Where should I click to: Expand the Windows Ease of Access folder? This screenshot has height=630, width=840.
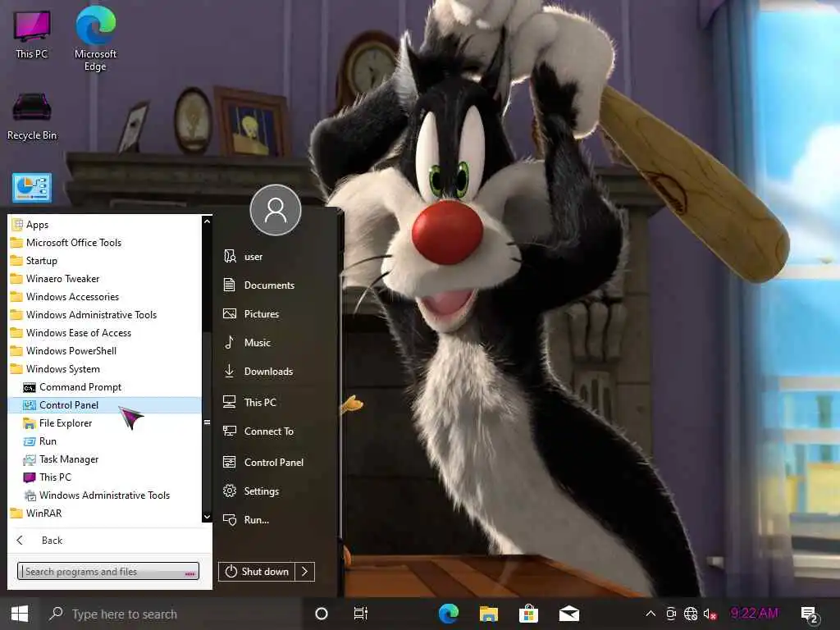tap(105, 333)
